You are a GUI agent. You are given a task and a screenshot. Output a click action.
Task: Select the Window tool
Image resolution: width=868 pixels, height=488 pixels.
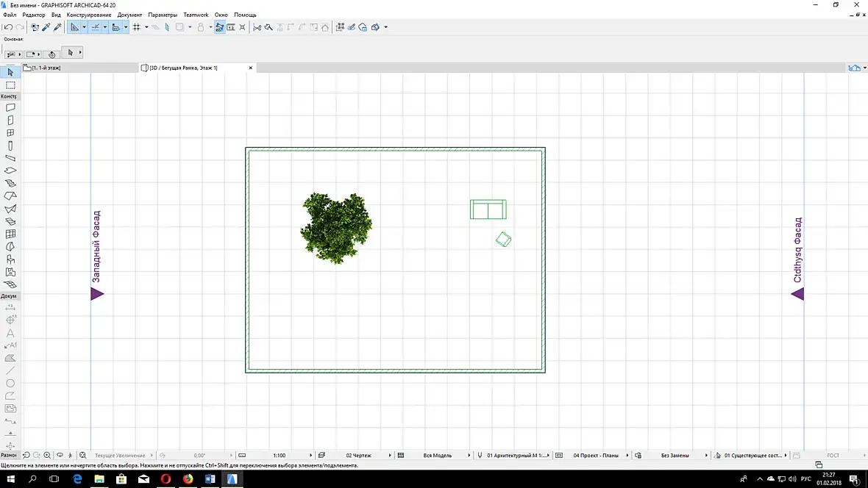[10, 133]
